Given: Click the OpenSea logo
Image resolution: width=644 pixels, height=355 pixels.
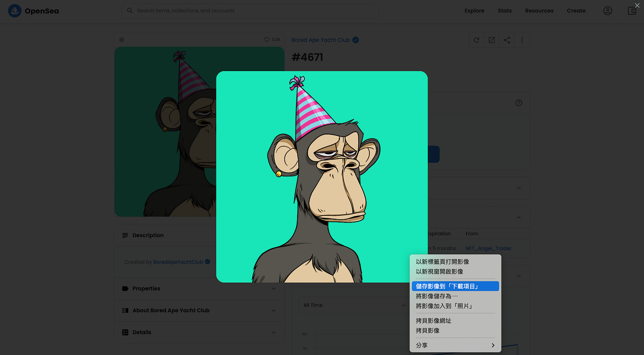Looking at the screenshot, I should pyautogui.click(x=34, y=11).
